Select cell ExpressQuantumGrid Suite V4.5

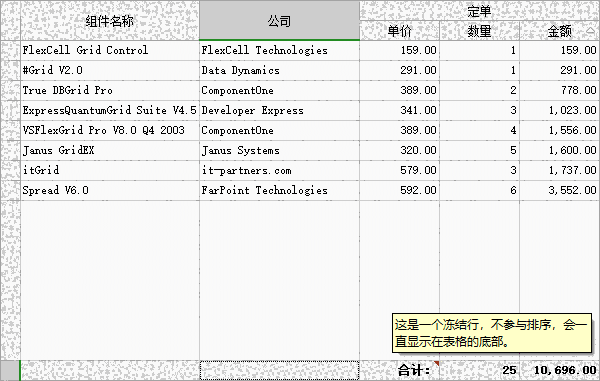coord(110,111)
